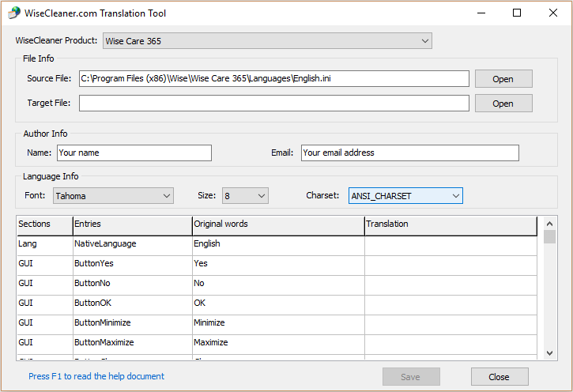Screen dimensions: 573x392
Task: Click the Email address field
Action: point(409,153)
